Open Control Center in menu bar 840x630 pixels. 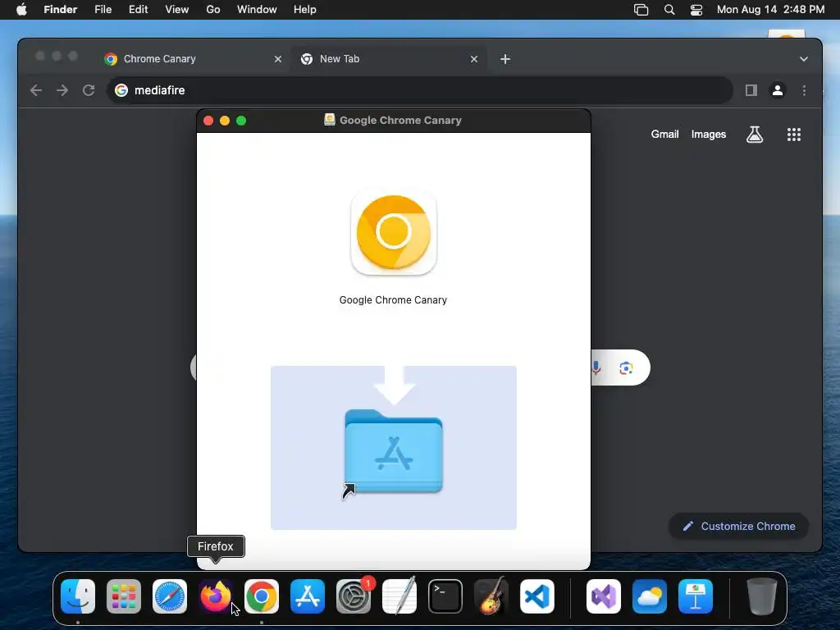click(696, 10)
